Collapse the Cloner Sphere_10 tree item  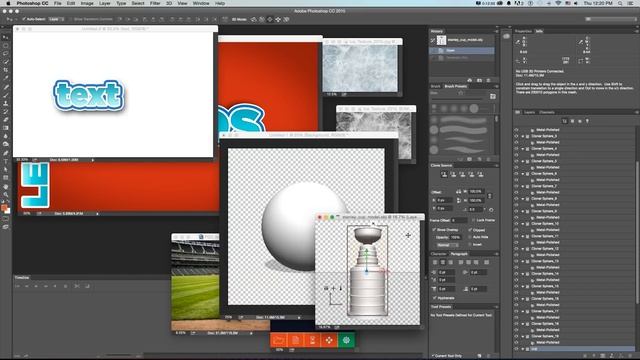pyautogui.click(x=522, y=224)
